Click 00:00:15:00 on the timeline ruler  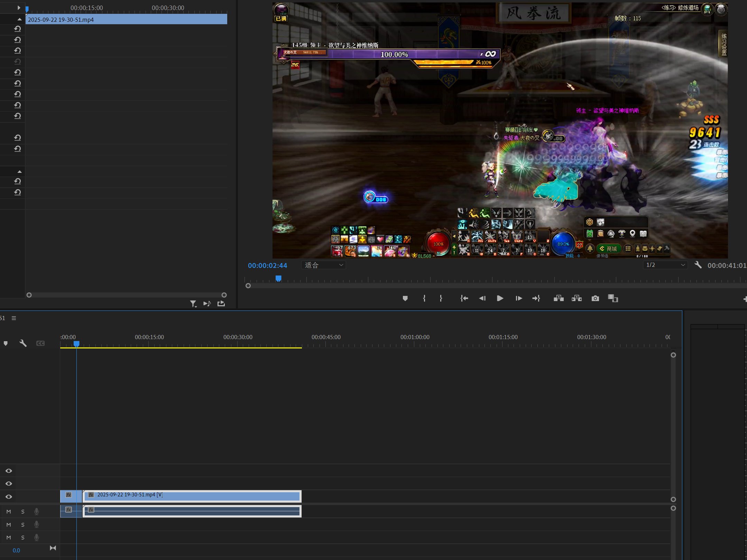(149, 337)
